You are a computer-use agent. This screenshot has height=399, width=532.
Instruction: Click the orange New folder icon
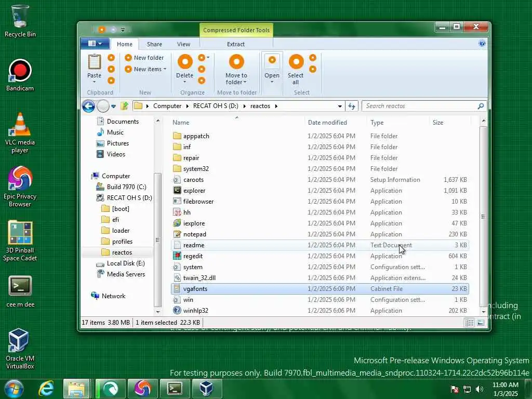click(128, 58)
